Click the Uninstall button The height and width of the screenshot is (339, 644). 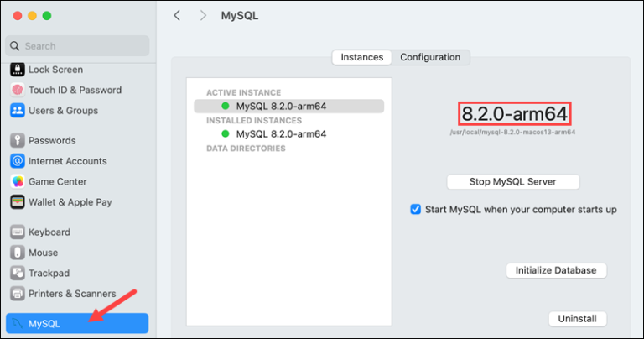578,319
